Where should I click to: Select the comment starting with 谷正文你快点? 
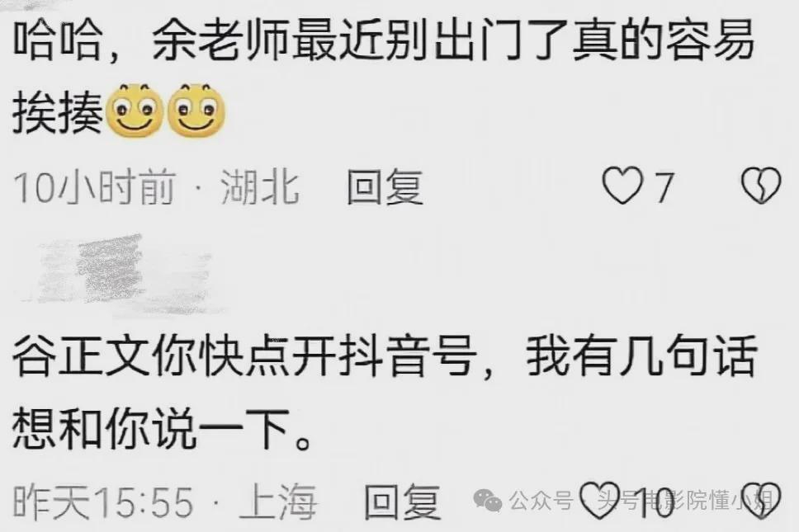[385, 391]
